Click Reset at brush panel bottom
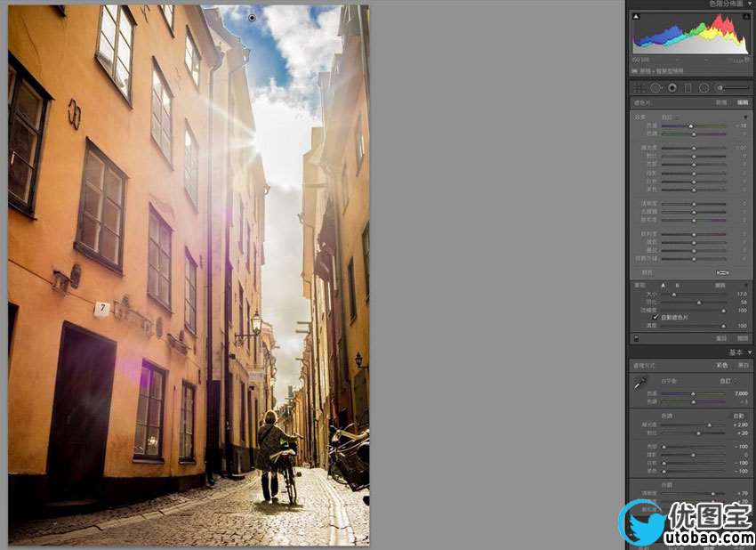The height and width of the screenshot is (550, 756). tap(721, 338)
